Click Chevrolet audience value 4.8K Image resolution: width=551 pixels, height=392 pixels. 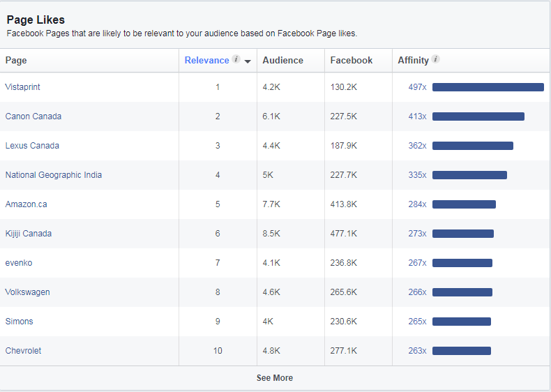pos(271,351)
